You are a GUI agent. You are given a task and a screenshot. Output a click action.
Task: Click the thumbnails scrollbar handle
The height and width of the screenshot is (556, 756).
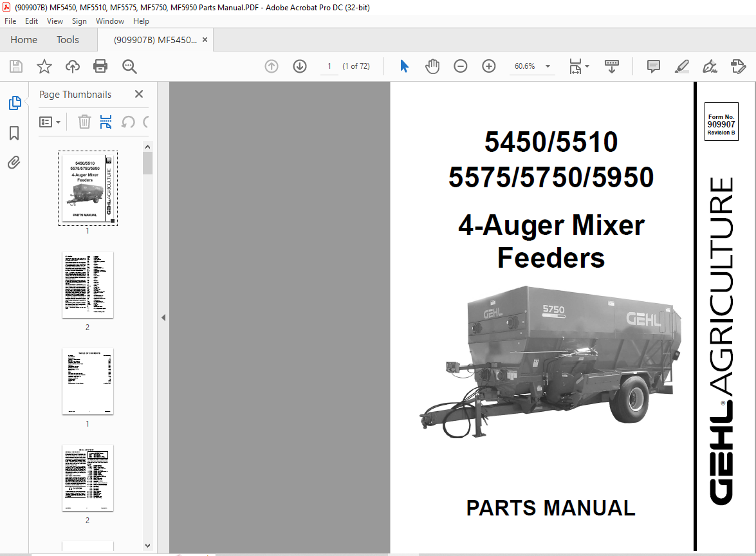pyautogui.click(x=147, y=163)
